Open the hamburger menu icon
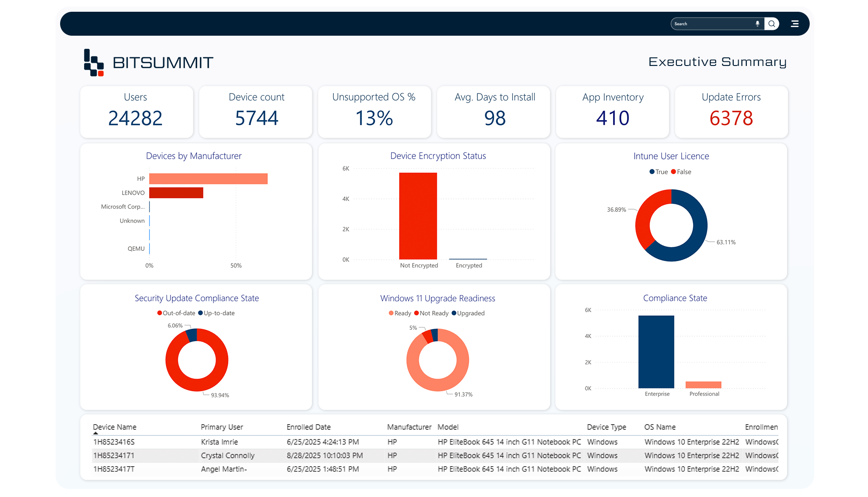868x497 pixels. click(x=794, y=23)
